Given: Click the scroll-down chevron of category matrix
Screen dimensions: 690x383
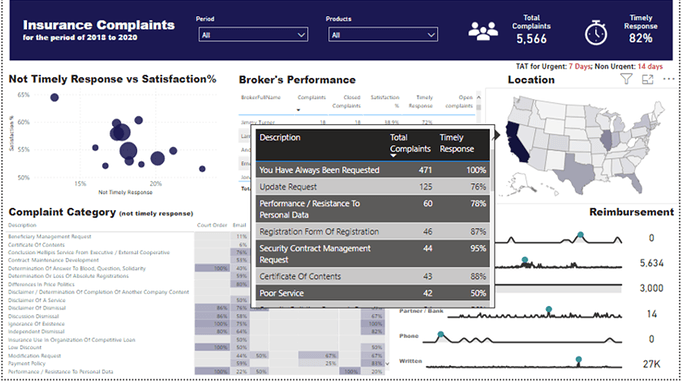Looking at the screenshot, I should [x=387, y=364].
